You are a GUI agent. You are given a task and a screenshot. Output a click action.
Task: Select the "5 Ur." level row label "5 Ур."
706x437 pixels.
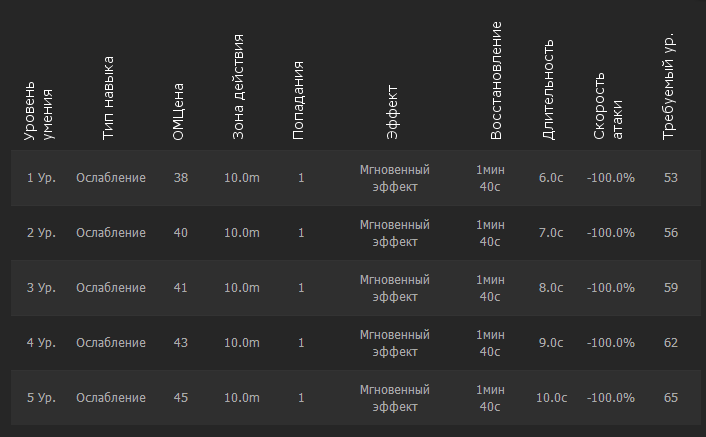[x=41, y=398]
